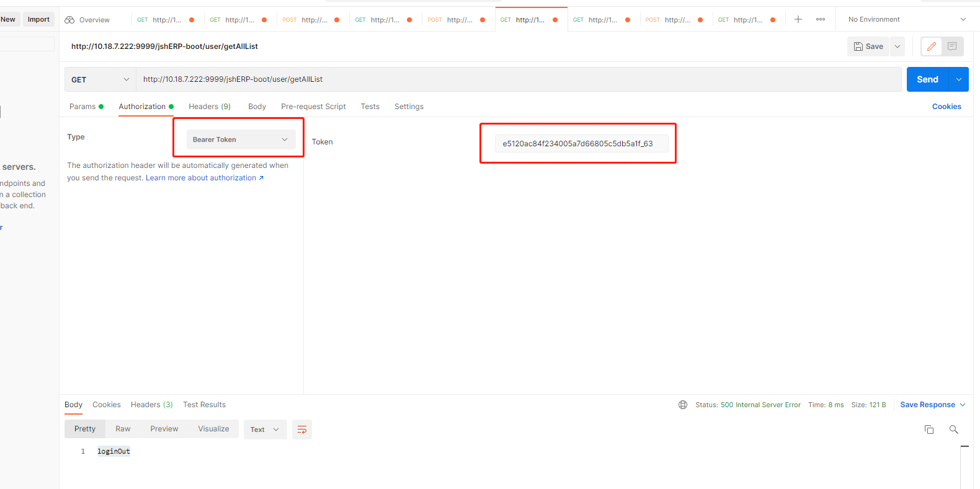Viewport: 980px width, 489px height.
Task: Click the loginOut response text
Action: tap(114, 451)
